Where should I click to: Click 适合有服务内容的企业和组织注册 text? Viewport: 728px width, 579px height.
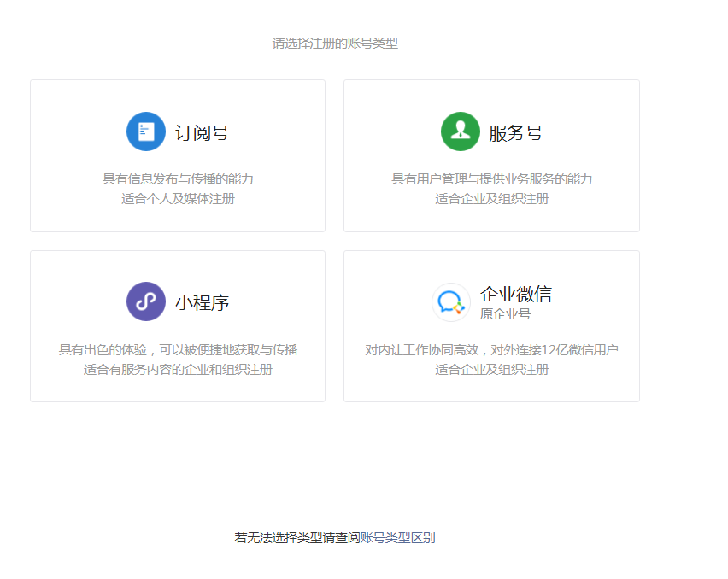178,369
